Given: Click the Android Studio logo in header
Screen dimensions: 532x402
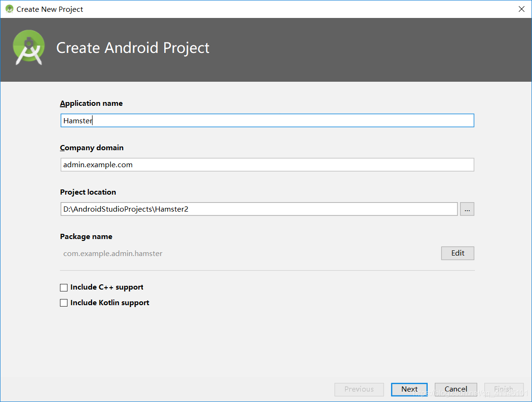Looking at the screenshot, I should pos(29,48).
